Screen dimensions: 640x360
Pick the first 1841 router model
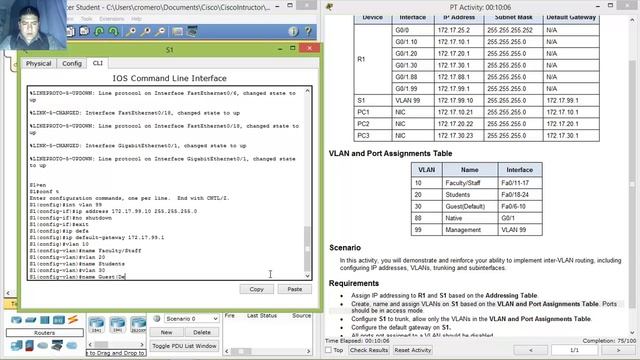point(97,324)
